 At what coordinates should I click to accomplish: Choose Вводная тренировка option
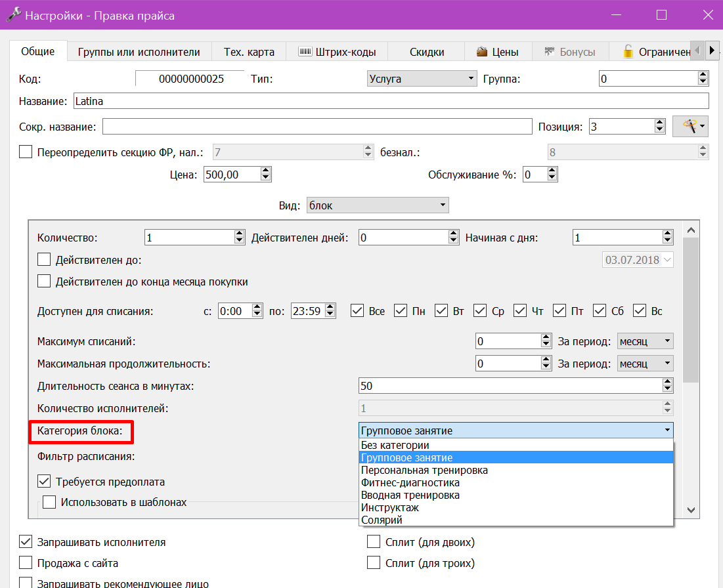pyautogui.click(x=516, y=494)
